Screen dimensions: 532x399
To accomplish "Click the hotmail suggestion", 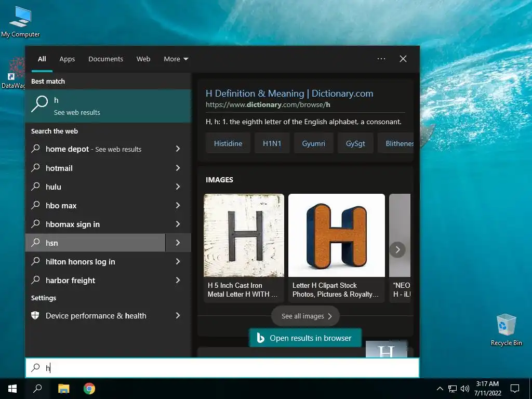I will pos(96,168).
